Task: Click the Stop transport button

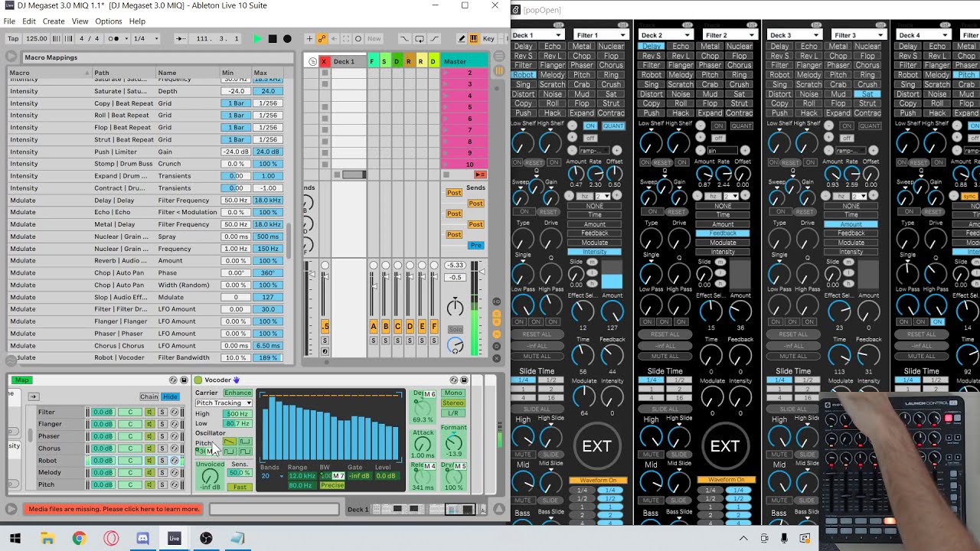Action: [x=272, y=38]
